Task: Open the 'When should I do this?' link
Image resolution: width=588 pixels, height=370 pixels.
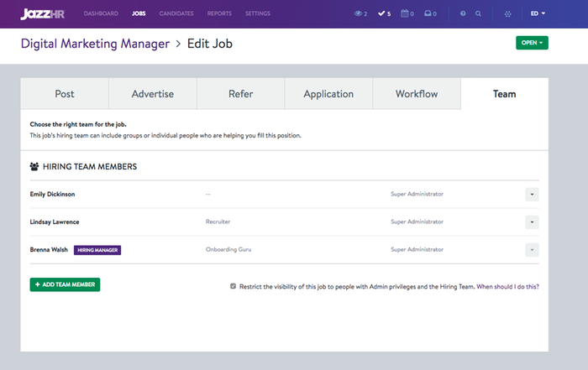Action: click(507, 286)
